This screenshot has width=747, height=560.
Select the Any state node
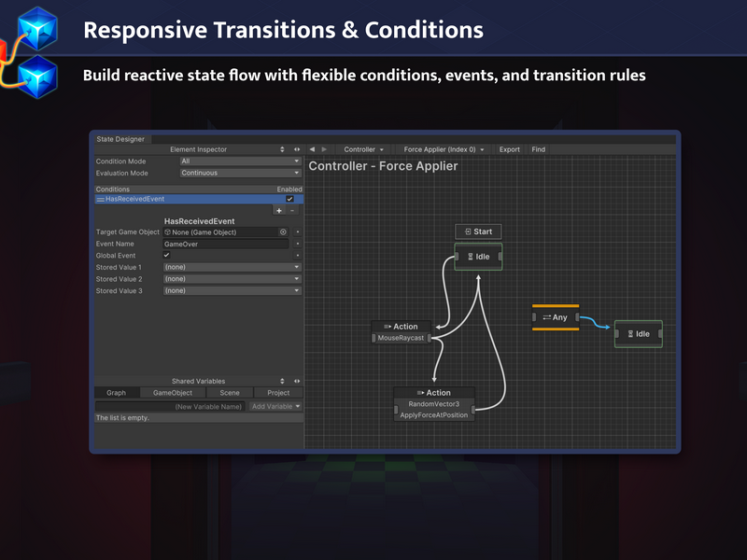point(556,317)
